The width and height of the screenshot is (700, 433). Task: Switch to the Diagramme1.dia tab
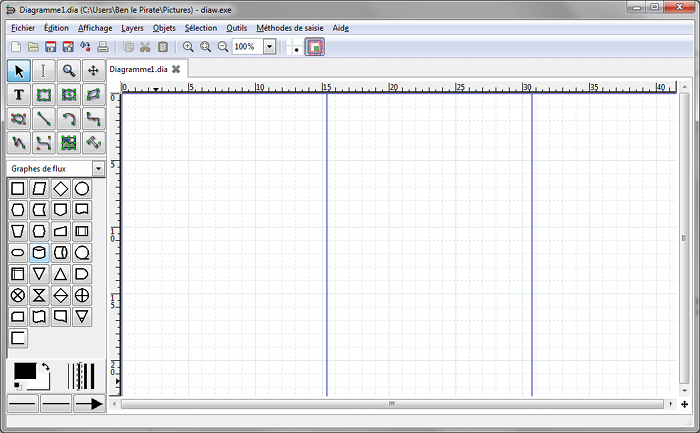138,69
